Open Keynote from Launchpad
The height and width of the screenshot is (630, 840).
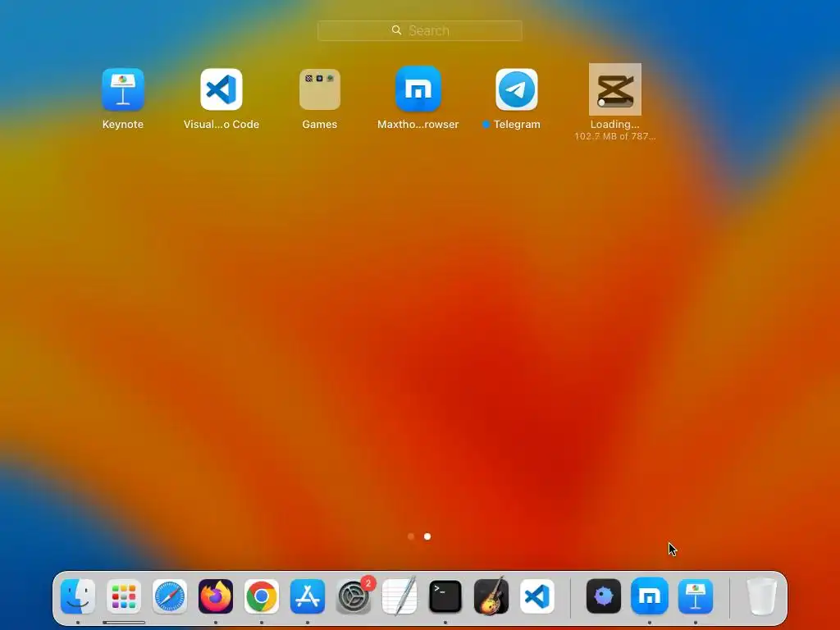(123, 89)
